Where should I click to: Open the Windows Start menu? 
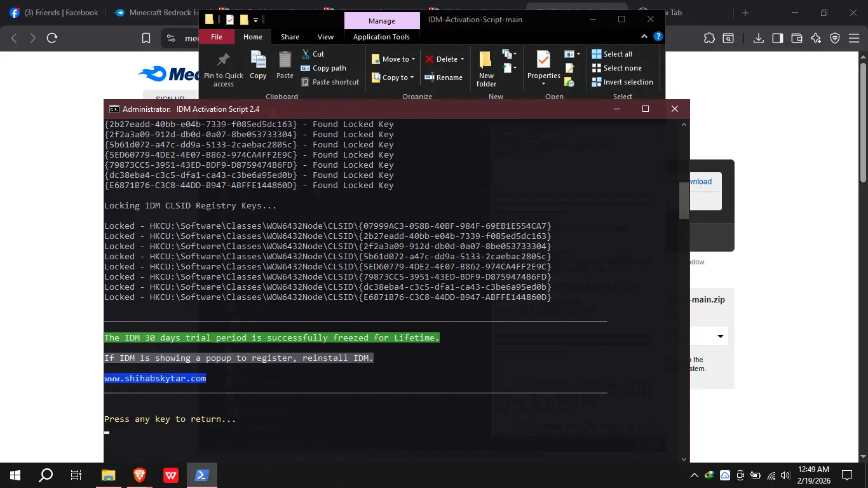pyautogui.click(x=15, y=475)
